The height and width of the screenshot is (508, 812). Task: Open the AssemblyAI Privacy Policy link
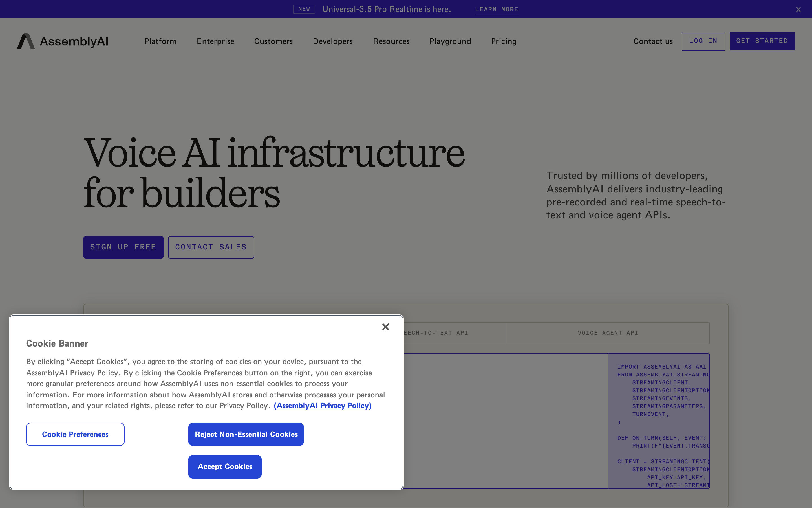click(323, 406)
